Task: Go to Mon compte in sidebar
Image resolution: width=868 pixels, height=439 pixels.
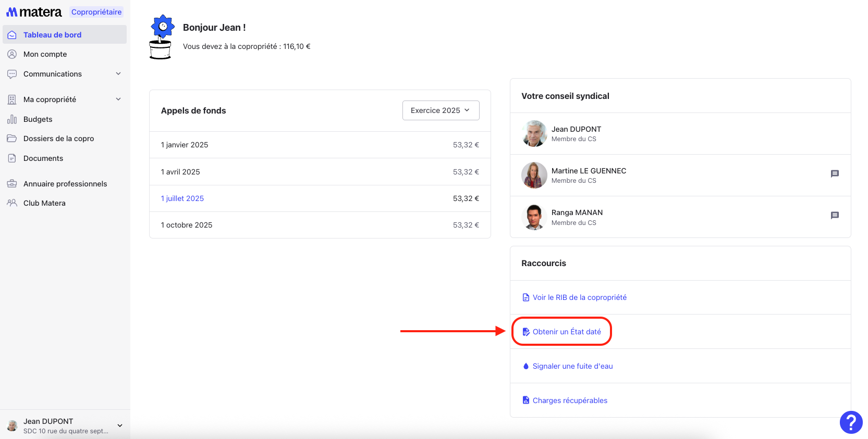Action: click(45, 54)
